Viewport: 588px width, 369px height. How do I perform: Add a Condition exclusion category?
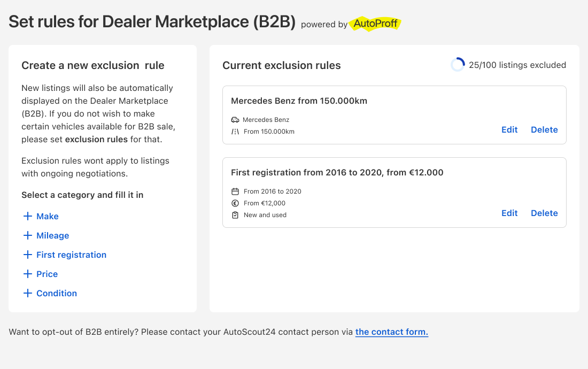[x=50, y=293]
